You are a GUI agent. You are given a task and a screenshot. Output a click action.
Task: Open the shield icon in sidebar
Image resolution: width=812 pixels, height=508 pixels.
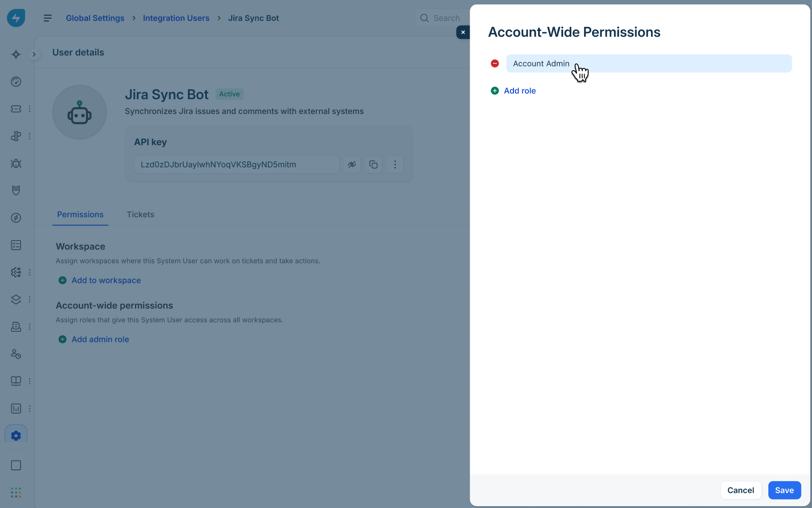click(x=16, y=191)
